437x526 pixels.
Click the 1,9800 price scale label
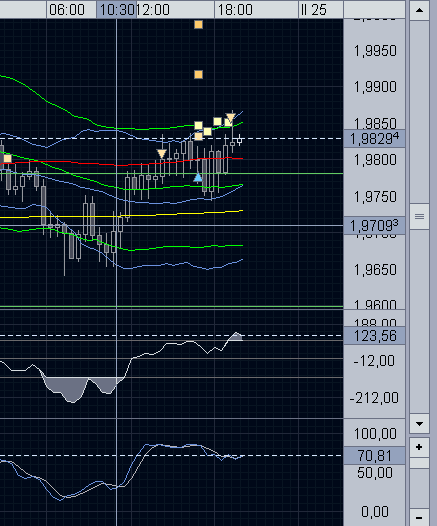click(375, 160)
